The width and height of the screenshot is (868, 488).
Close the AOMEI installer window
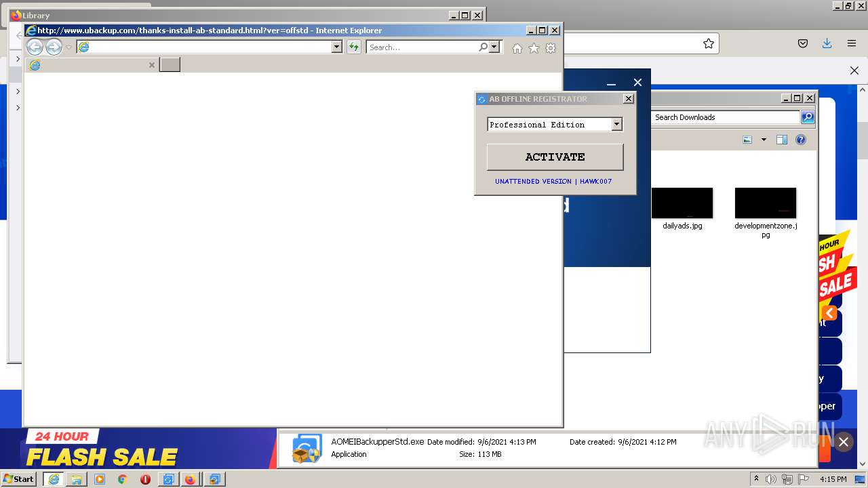click(x=637, y=83)
